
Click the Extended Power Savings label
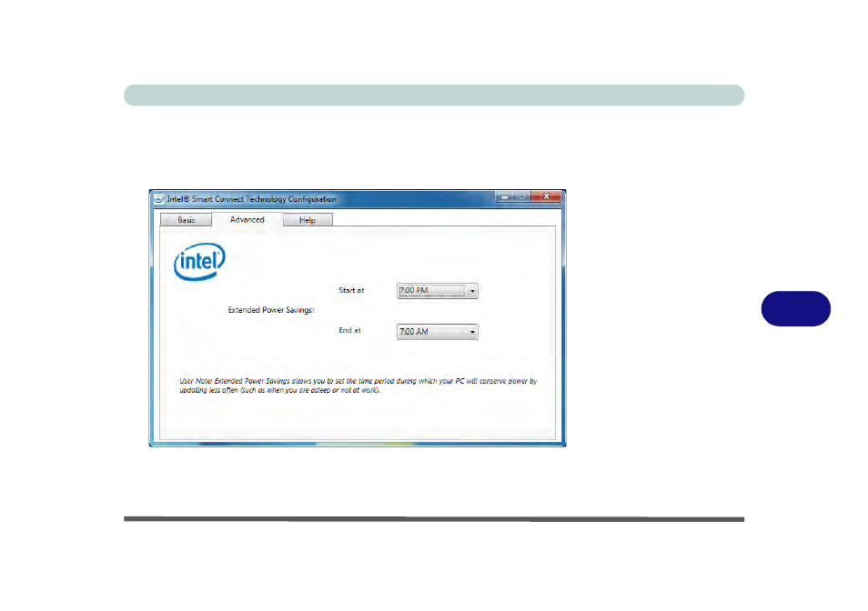click(271, 310)
